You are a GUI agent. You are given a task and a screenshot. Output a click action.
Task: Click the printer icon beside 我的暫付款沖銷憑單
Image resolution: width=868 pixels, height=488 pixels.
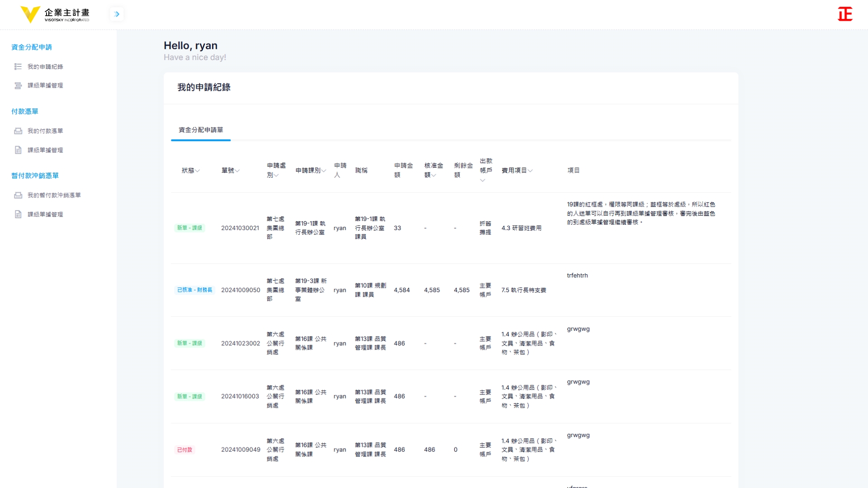[18, 195]
